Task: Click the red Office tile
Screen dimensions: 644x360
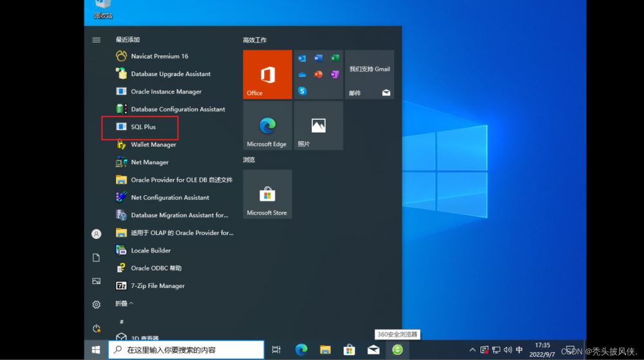Action: click(267, 75)
